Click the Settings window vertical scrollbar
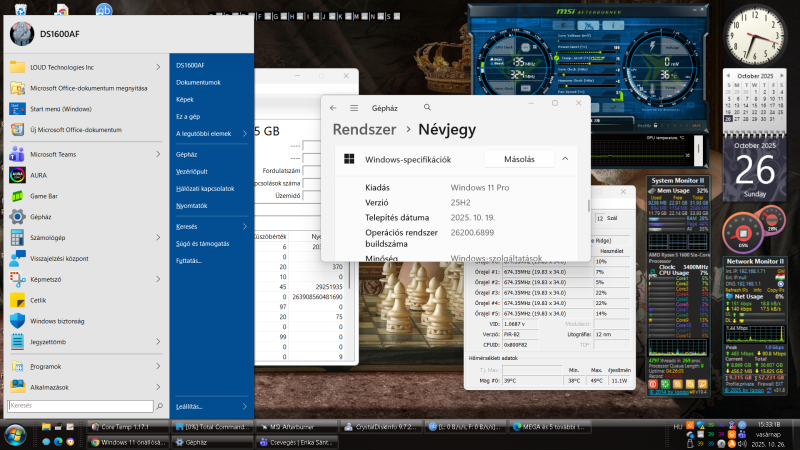The width and height of the screenshot is (800, 450). (x=589, y=206)
